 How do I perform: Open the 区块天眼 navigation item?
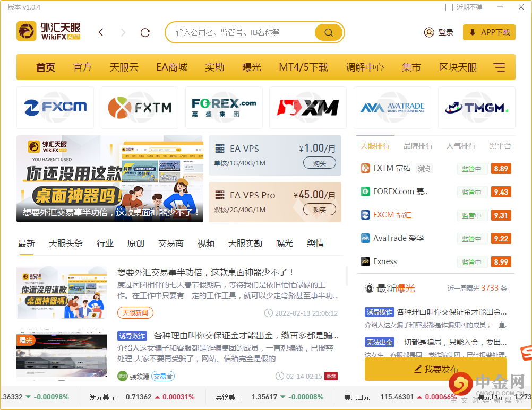click(458, 67)
